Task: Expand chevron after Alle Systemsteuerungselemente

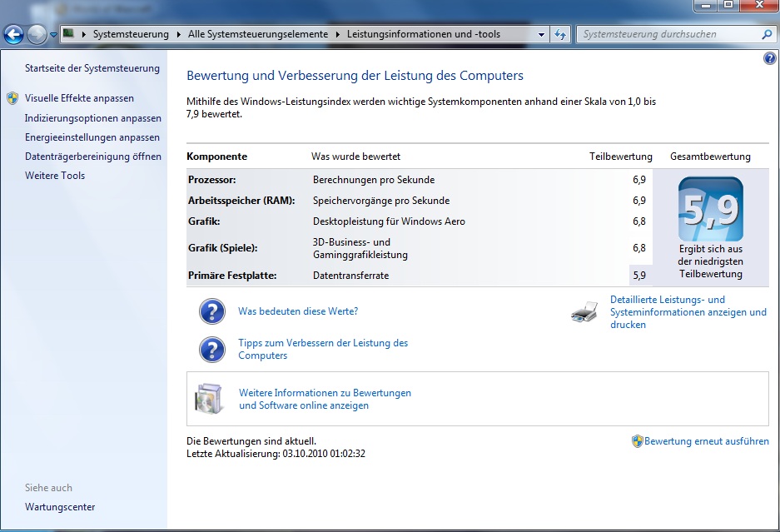Action: click(x=338, y=34)
